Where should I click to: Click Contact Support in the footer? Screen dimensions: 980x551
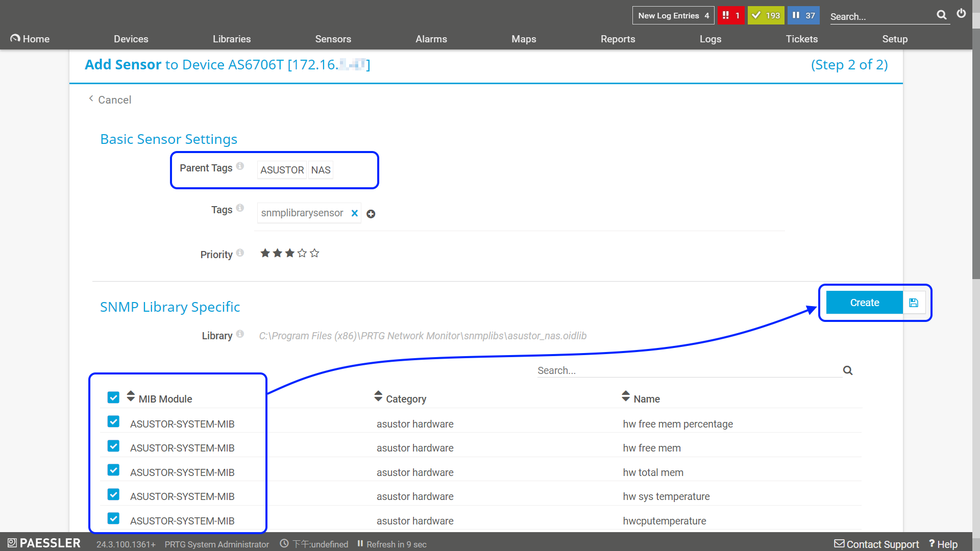876,544
